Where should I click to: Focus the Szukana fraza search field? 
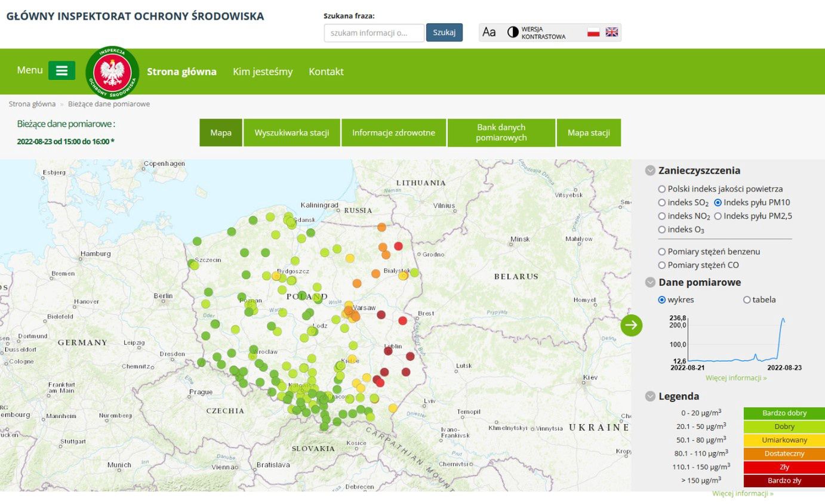coord(374,33)
